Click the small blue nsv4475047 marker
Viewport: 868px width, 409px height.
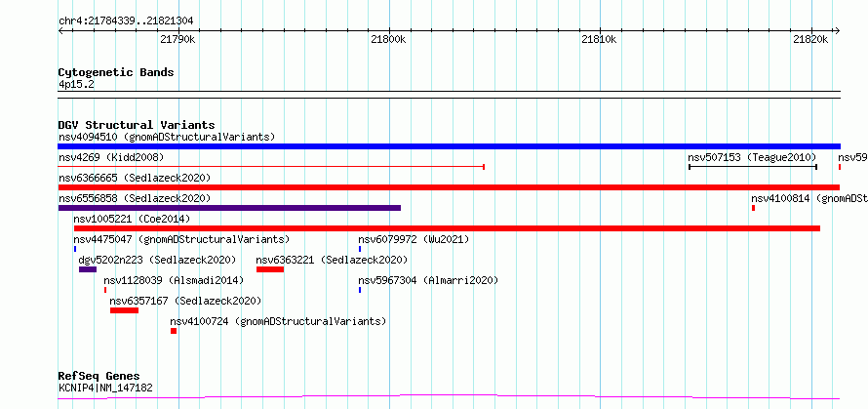click(x=75, y=249)
